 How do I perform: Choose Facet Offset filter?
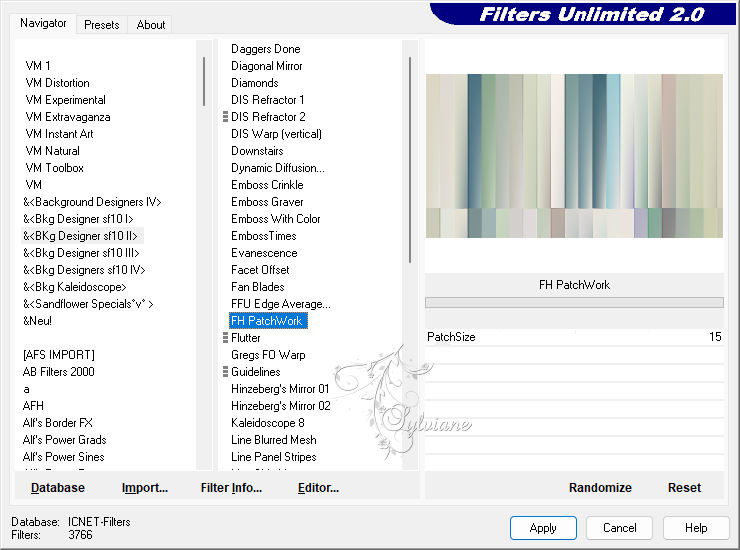260,270
